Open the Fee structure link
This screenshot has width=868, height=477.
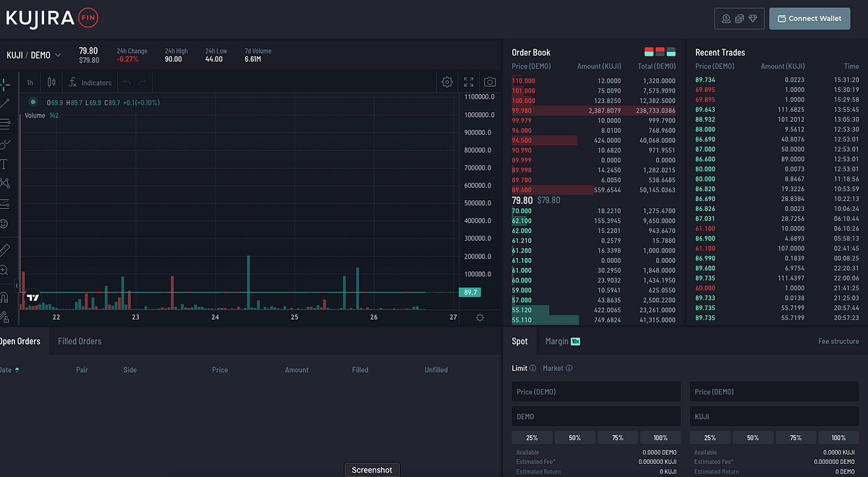pos(838,341)
